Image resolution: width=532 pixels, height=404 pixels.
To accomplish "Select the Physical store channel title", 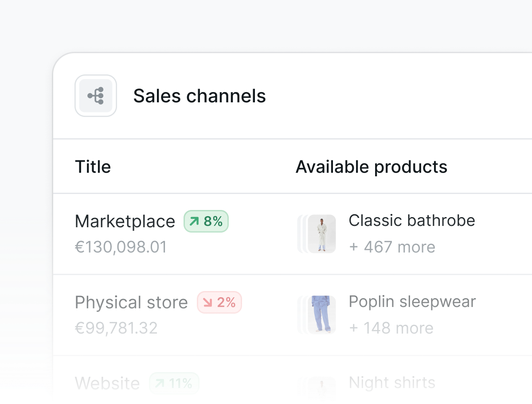I will coord(132,302).
